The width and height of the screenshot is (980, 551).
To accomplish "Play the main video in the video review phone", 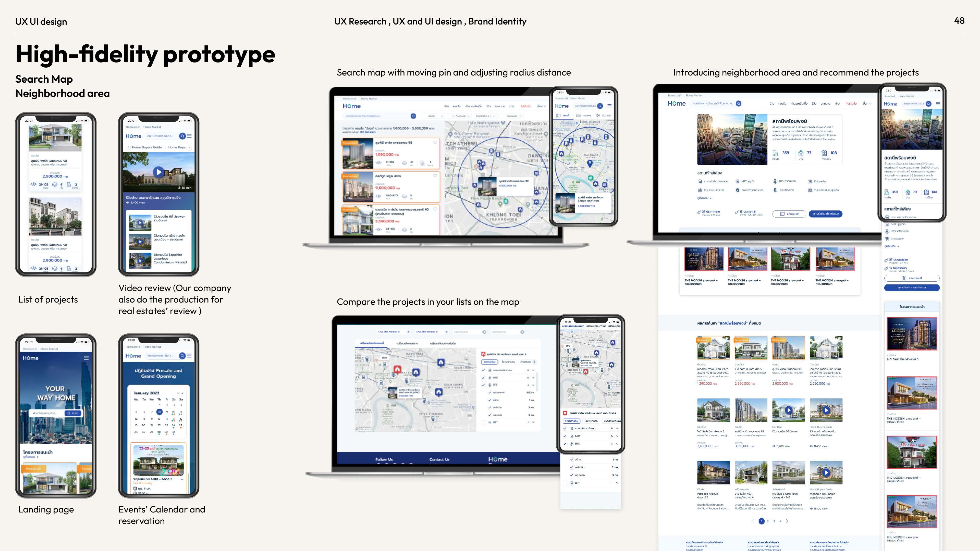I will [x=159, y=172].
